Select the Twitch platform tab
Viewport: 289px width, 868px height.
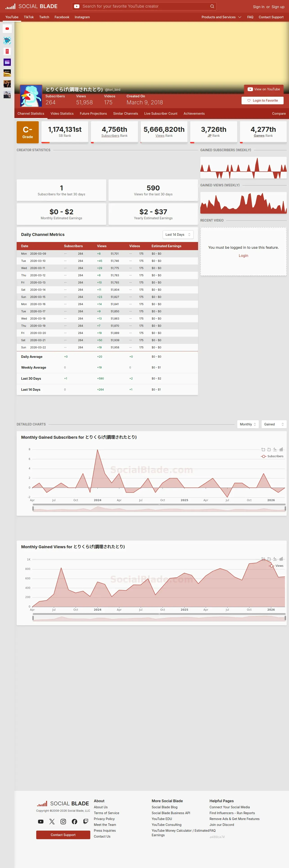[x=44, y=17]
